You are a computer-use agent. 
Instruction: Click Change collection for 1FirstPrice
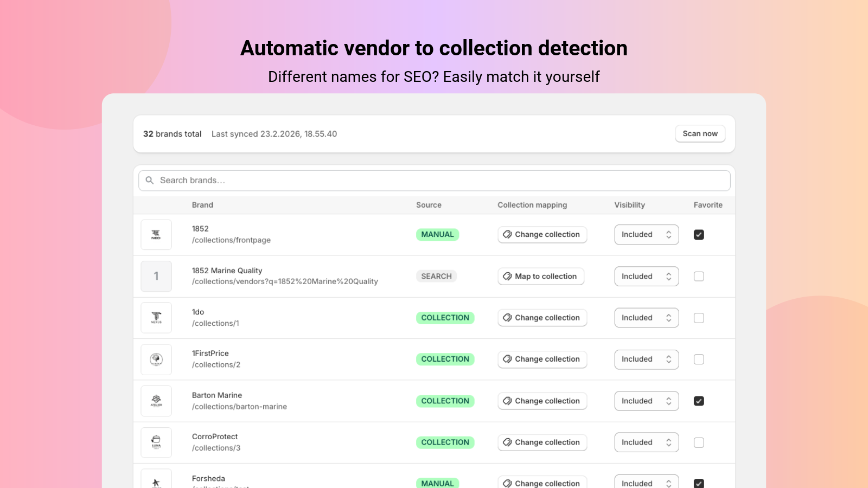coord(542,359)
